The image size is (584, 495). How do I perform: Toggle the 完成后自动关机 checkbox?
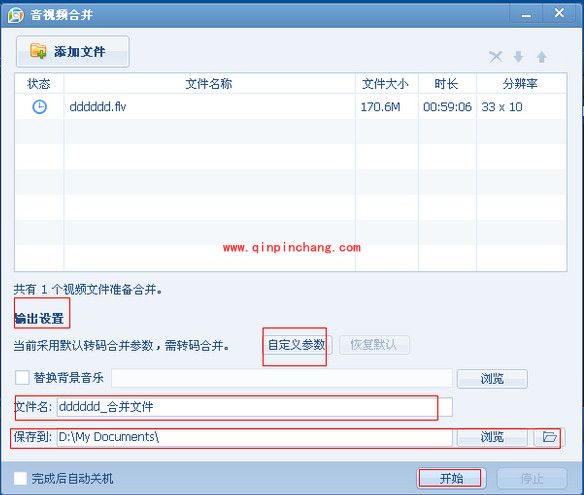click(20, 478)
